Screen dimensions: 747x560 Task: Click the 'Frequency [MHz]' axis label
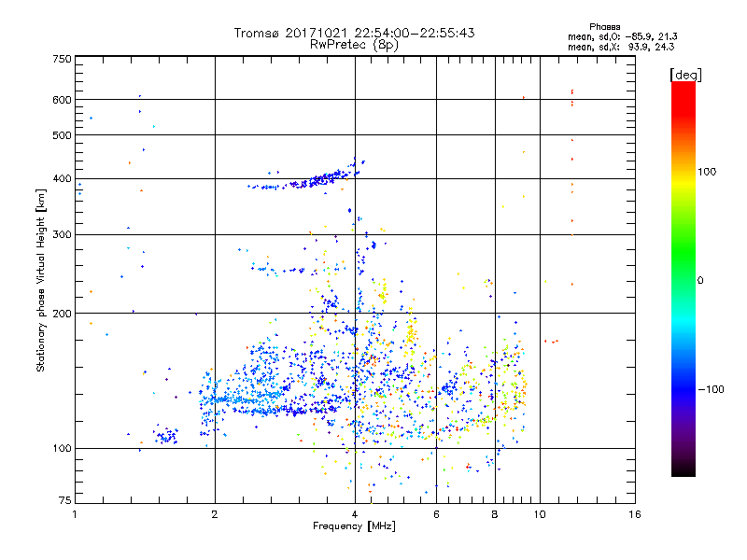(x=354, y=526)
